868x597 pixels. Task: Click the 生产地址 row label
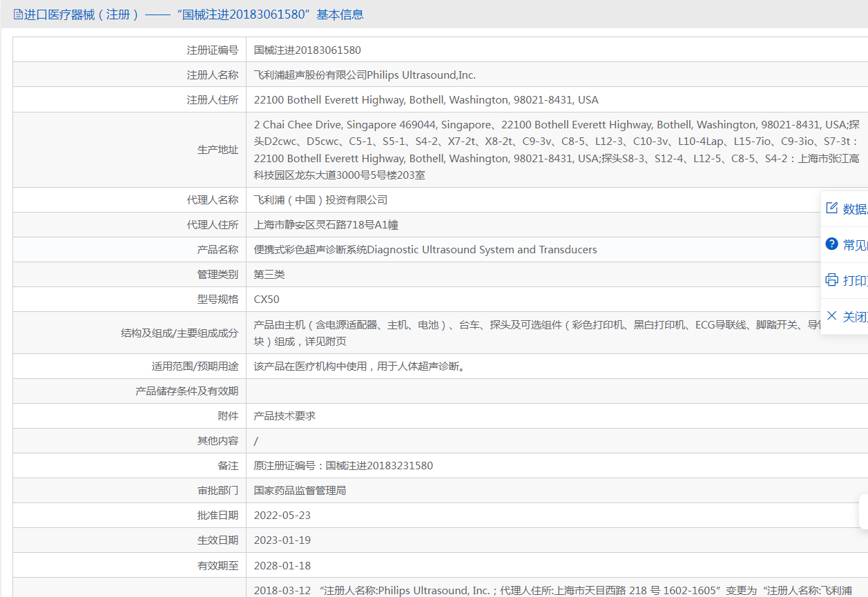point(218,150)
